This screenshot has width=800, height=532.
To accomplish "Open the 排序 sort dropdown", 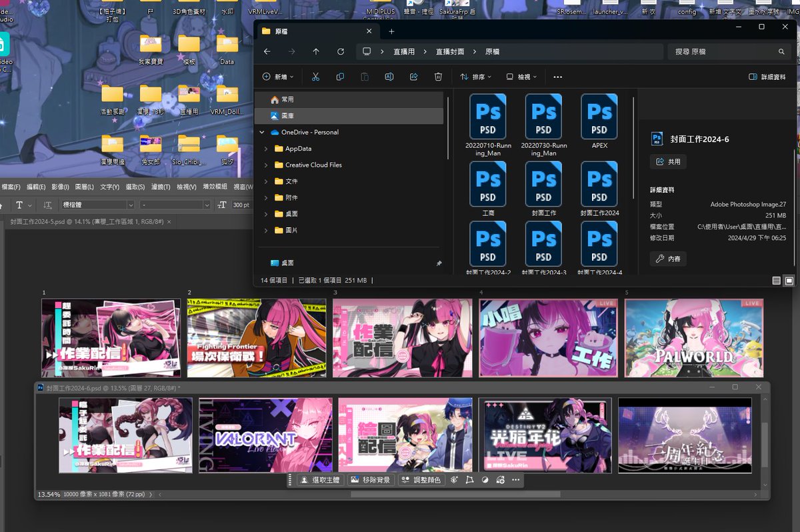I will coord(476,77).
